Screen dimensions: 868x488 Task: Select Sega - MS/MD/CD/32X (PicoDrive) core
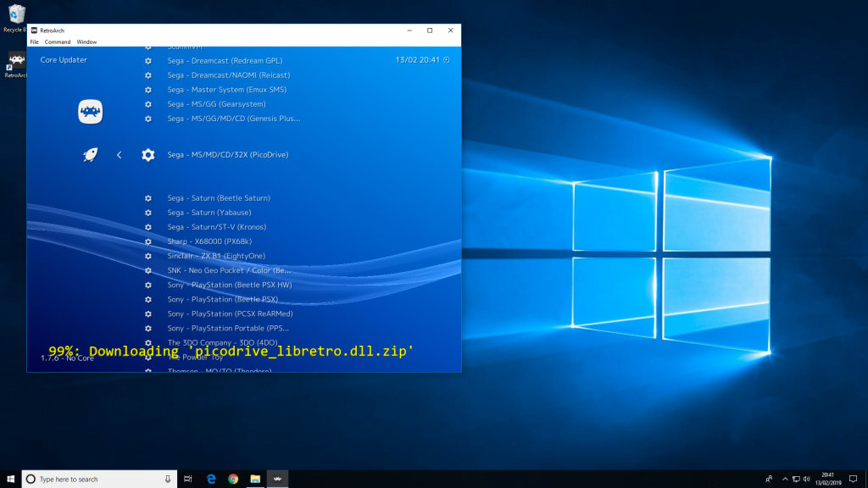click(x=228, y=155)
